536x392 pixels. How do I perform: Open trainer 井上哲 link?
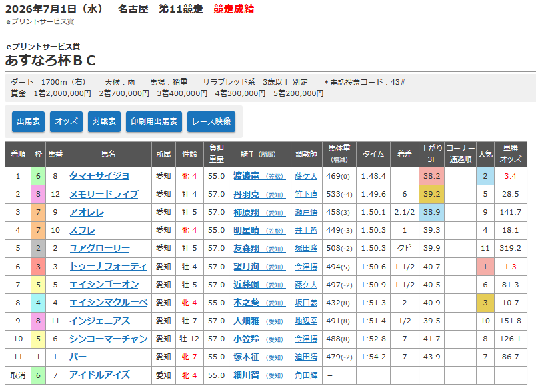click(306, 231)
